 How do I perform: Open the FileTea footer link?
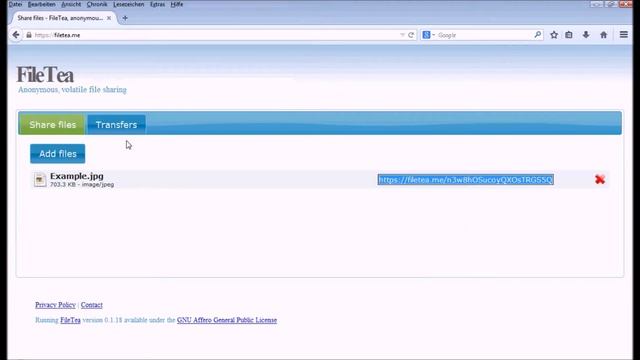click(70, 320)
